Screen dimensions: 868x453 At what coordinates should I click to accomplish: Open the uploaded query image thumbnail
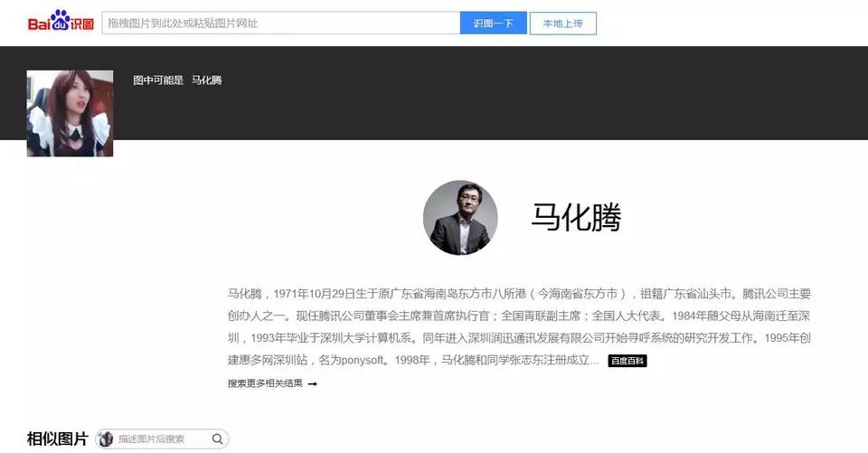point(70,114)
